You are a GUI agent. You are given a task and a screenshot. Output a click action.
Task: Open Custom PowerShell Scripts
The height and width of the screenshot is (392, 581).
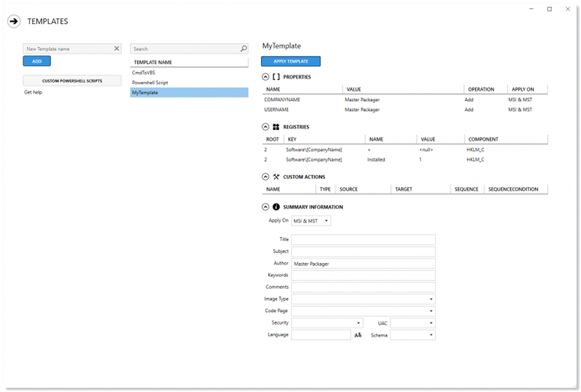(72, 81)
